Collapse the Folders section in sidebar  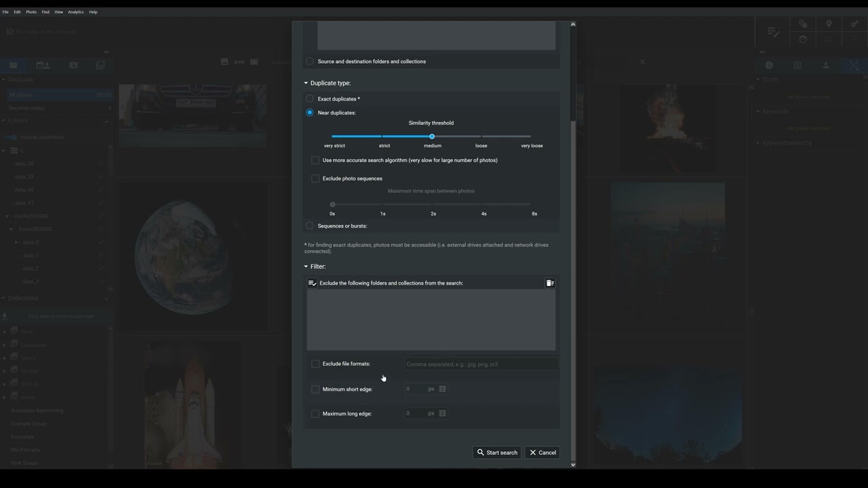point(3,121)
